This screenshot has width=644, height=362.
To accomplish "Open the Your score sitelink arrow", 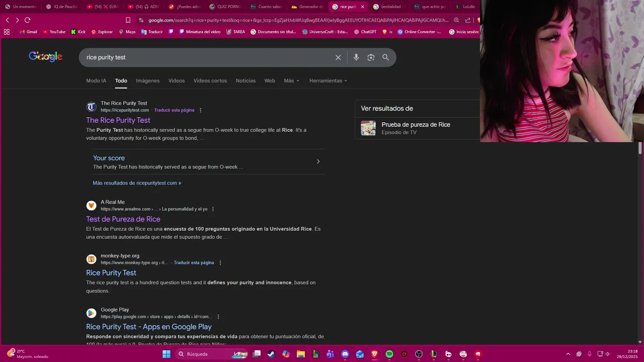I will pyautogui.click(x=318, y=161).
